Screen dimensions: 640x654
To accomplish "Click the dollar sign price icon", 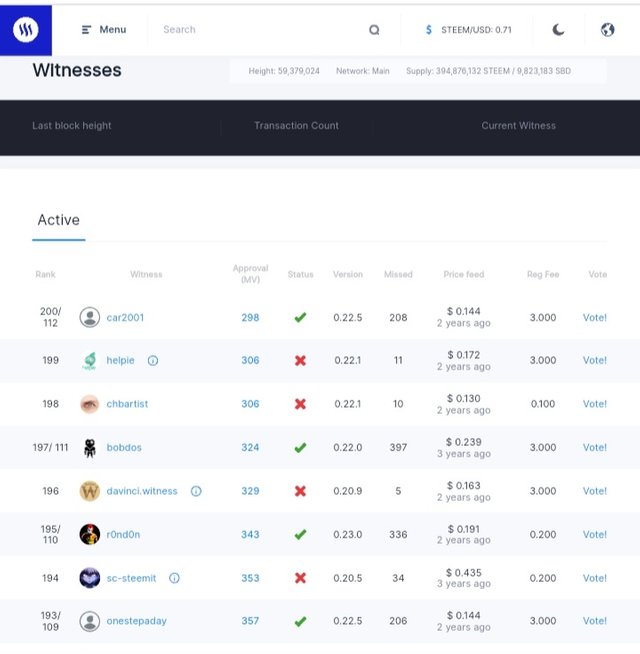I will tap(428, 30).
